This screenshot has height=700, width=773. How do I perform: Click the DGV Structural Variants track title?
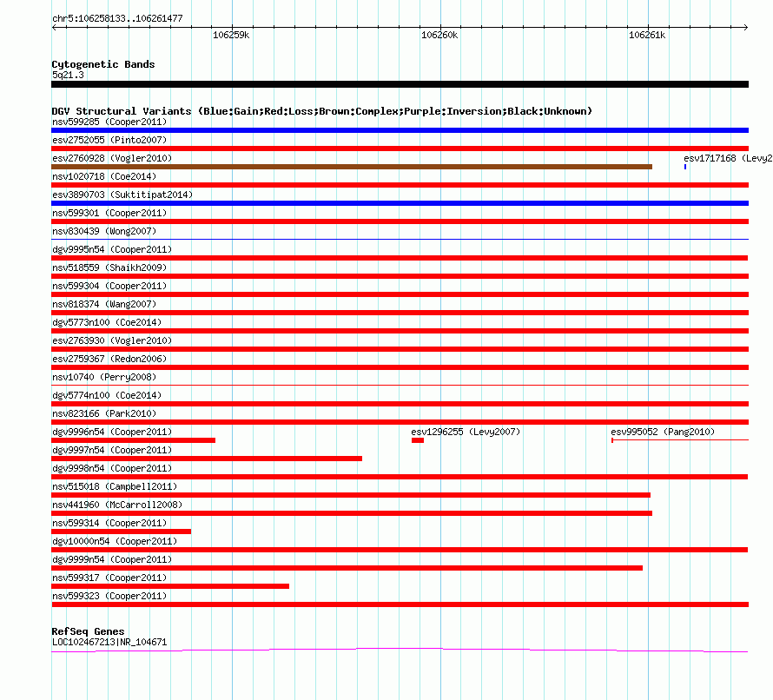[322, 111]
